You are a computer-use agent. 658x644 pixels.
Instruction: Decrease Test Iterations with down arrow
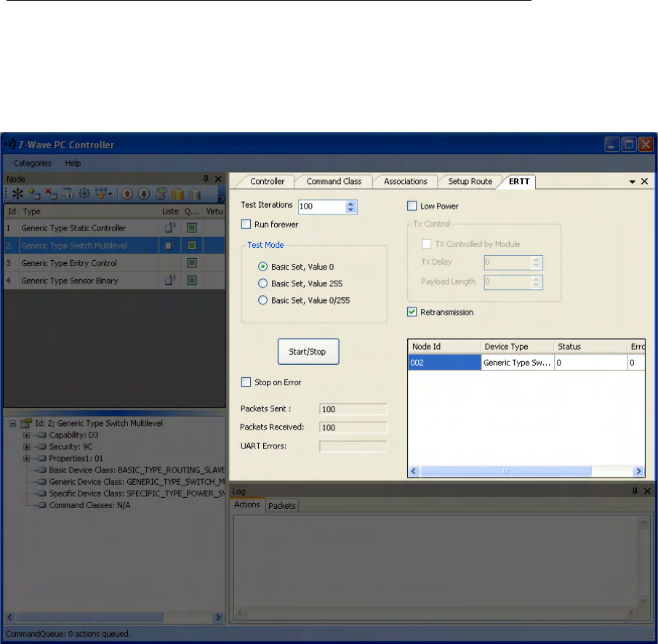(x=351, y=209)
